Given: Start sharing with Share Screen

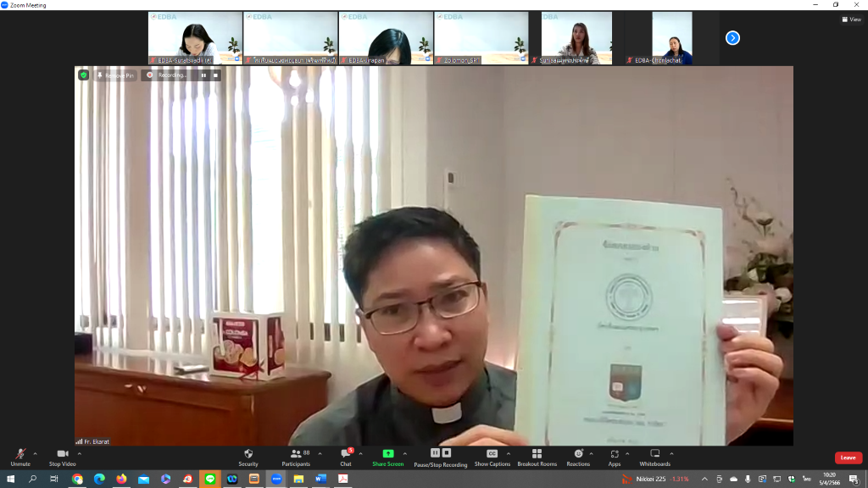Looking at the screenshot, I should pyautogui.click(x=388, y=457).
